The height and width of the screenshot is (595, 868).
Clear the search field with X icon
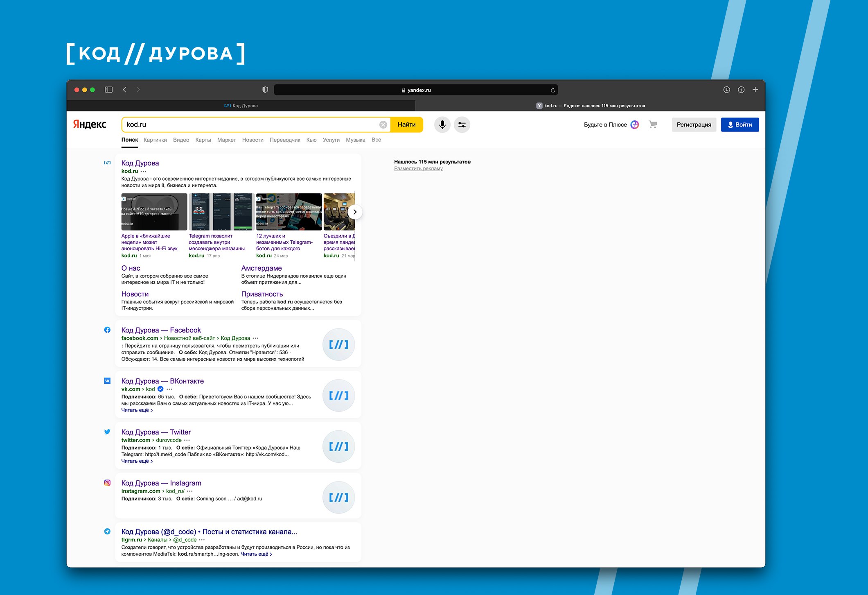[383, 124]
